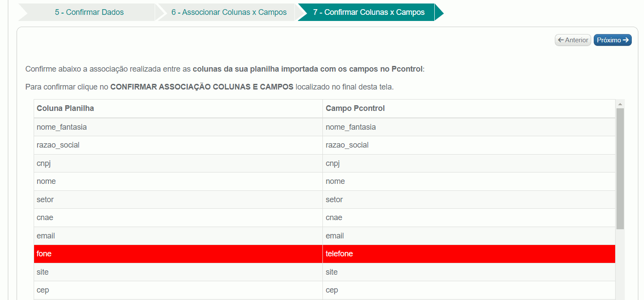Select nome_fantasia in Campo Pcontrol column
This screenshot has height=300, width=644.
(469, 127)
